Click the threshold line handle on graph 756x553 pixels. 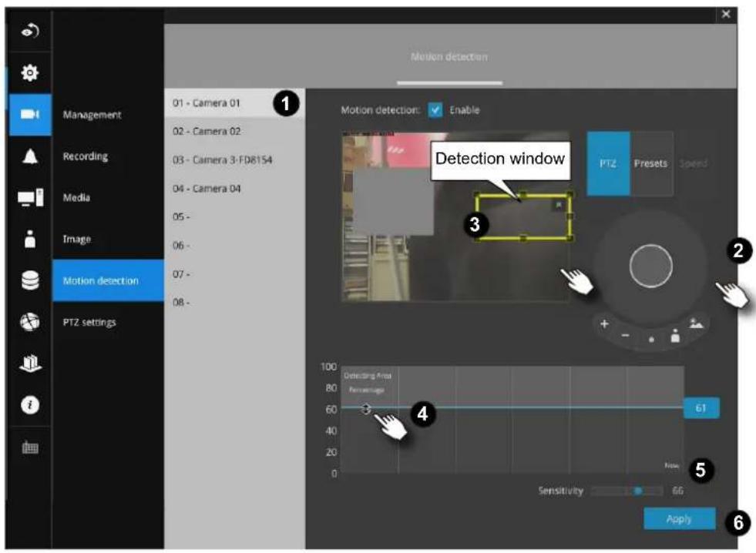tap(366, 409)
